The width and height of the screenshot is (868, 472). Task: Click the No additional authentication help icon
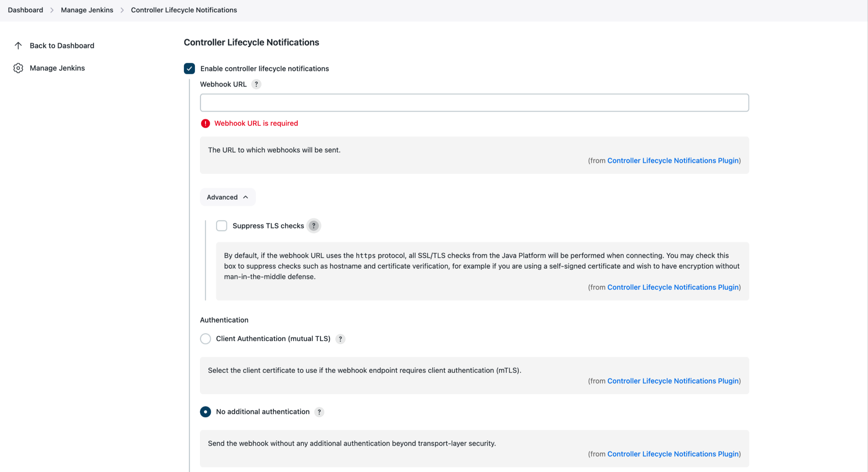pyautogui.click(x=320, y=411)
